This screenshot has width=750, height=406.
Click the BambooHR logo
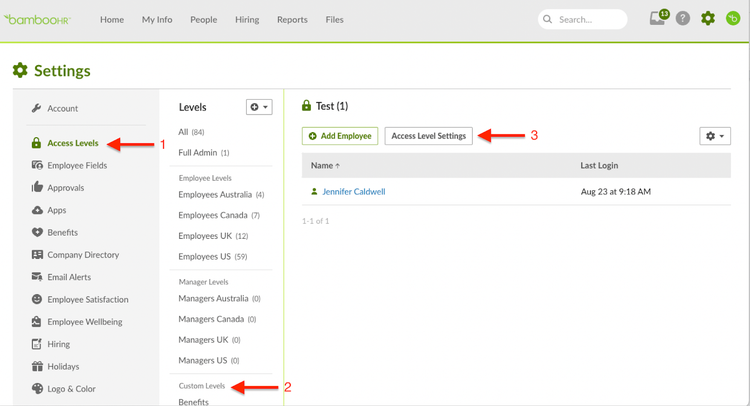[x=37, y=20]
